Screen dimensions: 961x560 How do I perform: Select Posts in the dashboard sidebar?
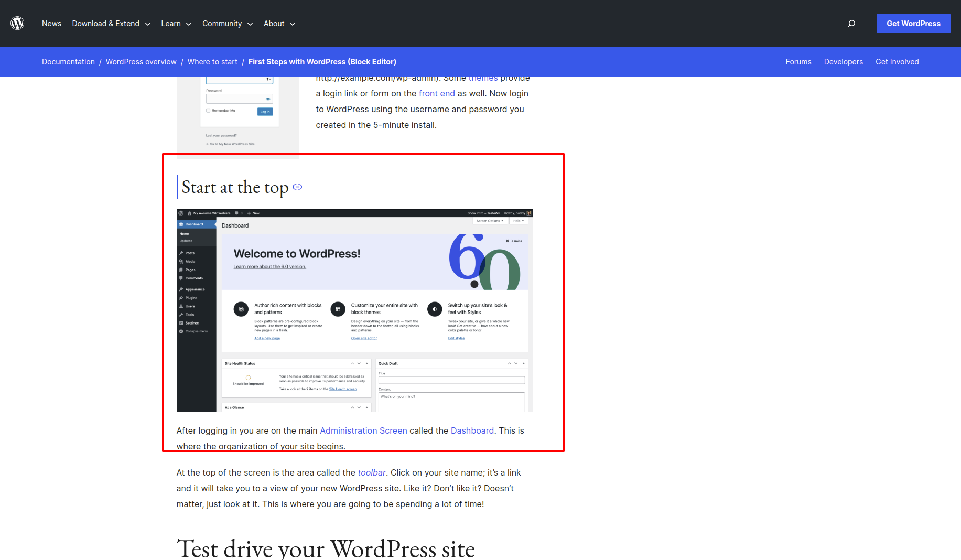[x=182, y=253]
